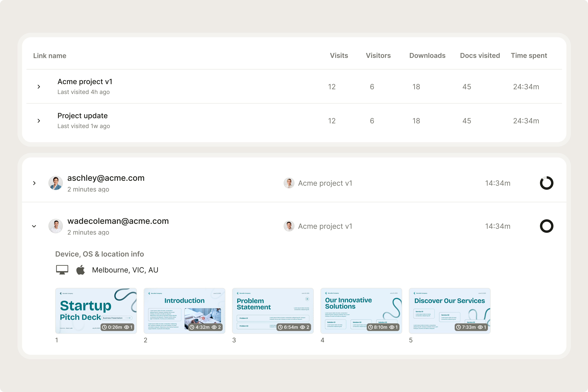Expand the Acme project v1 link row
The height and width of the screenshot is (392, 588).
39,86
